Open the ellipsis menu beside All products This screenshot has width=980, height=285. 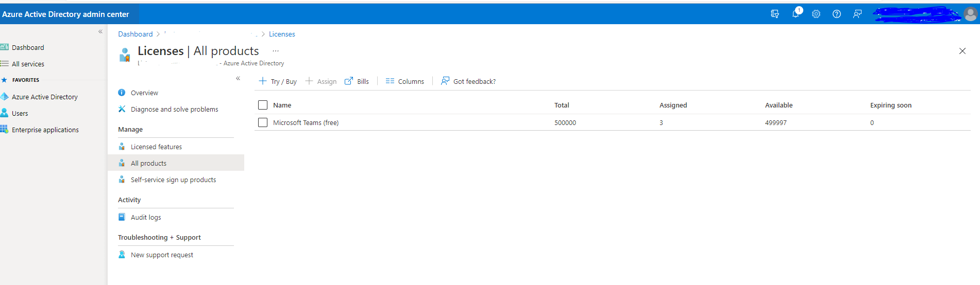point(276,51)
